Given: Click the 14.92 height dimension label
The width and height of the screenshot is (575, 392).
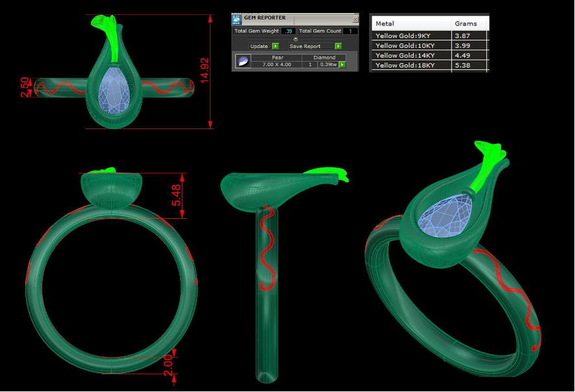Looking at the screenshot, I should (205, 69).
